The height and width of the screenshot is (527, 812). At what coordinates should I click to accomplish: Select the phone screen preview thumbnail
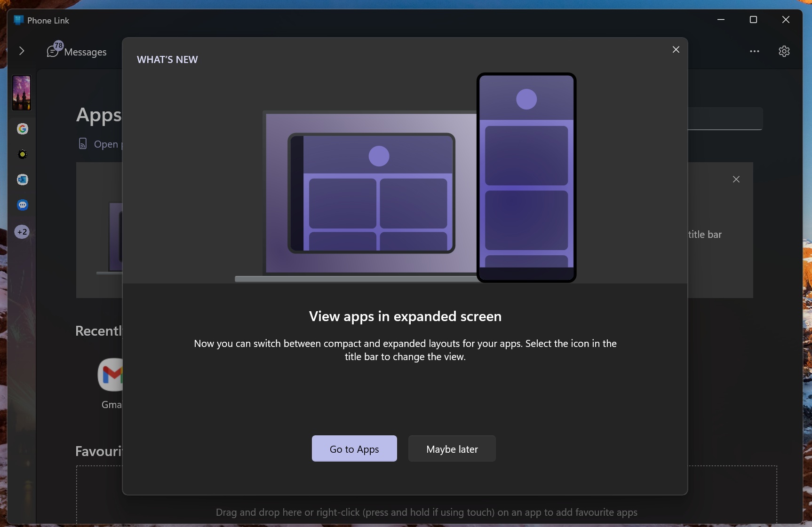tap(21, 93)
